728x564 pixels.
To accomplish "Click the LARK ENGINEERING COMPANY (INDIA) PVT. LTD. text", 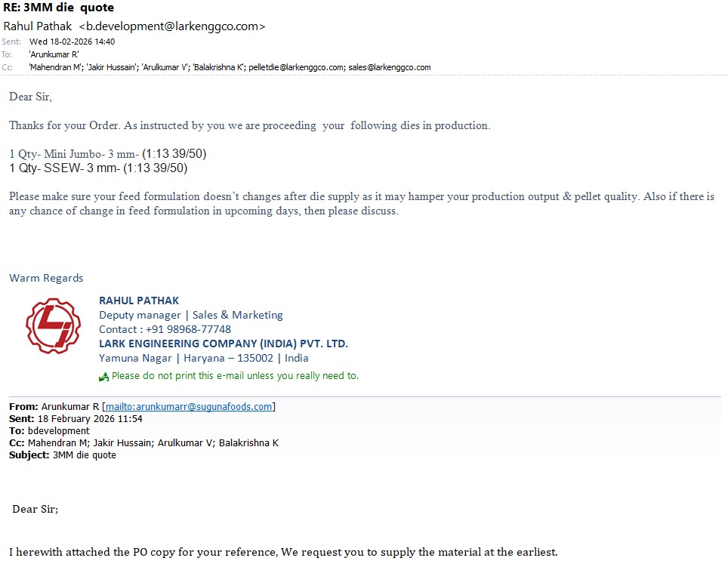I will [x=224, y=344].
